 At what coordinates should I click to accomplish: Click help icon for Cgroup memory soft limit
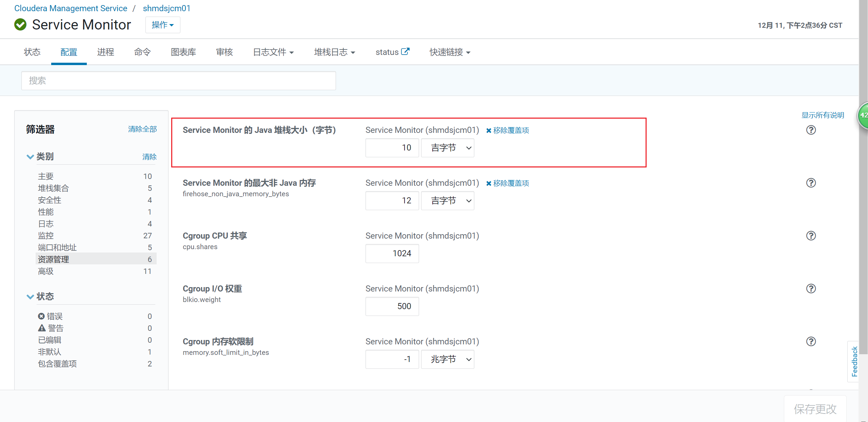point(811,341)
